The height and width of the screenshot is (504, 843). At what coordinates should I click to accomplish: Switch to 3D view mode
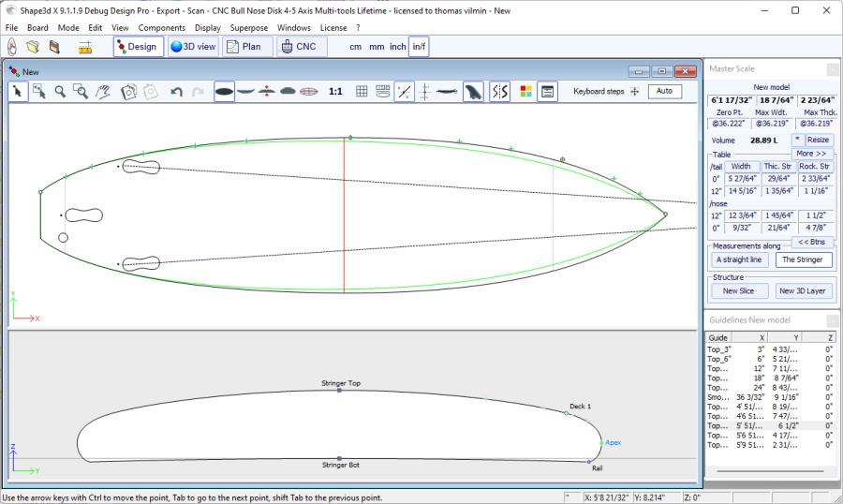pyautogui.click(x=193, y=46)
